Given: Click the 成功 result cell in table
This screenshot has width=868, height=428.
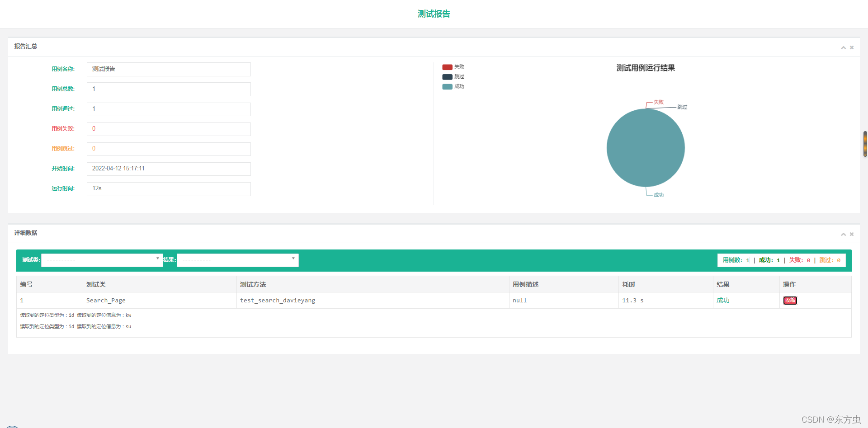Looking at the screenshot, I should [x=746, y=301].
